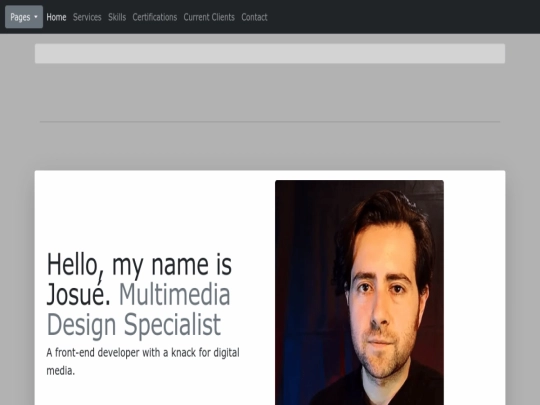The image size is (540, 405).
Task: Visit the Current Clients link
Action: (x=209, y=17)
